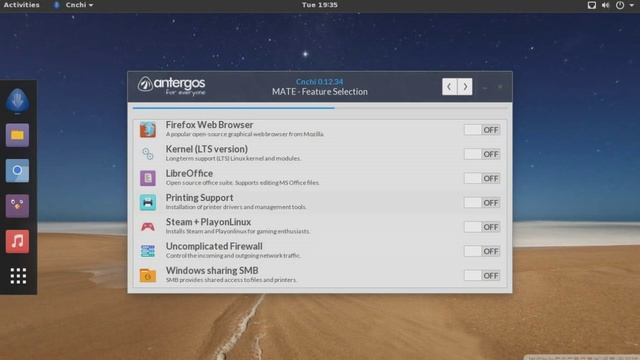Click the antergos logo in the header
640x360 pixels.
tap(171, 86)
